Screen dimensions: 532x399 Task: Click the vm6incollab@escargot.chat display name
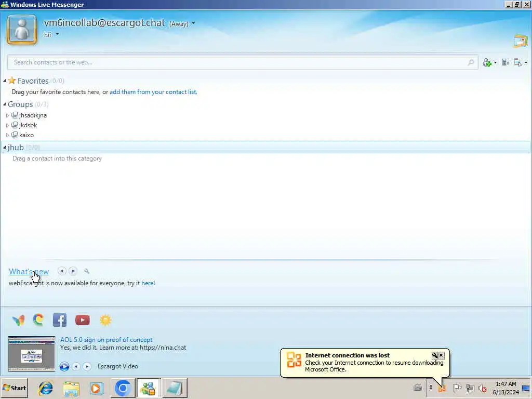(104, 23)
